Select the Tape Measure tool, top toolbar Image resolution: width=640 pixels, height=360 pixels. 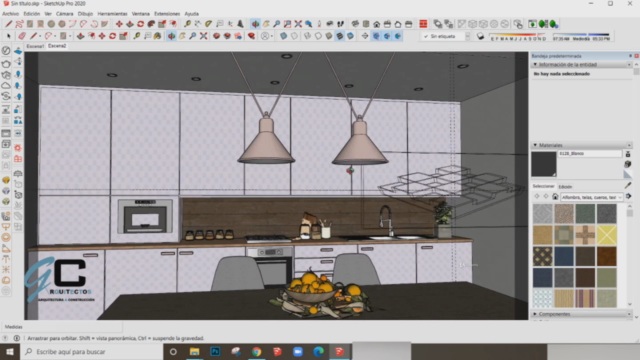pyautogui.click(x=187, y=24)
